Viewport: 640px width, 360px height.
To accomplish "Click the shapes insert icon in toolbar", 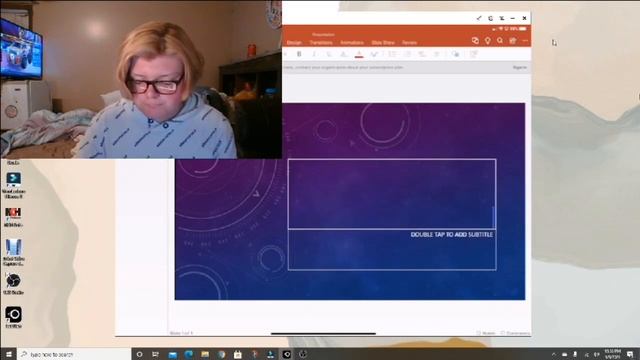I will point(456,54).
